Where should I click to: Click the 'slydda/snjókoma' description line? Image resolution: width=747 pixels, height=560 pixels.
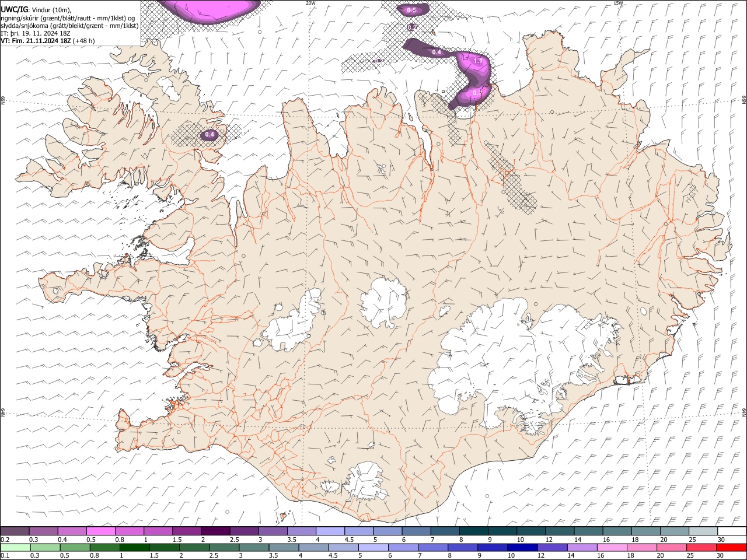pyautogui.click(x=69, y=26)
